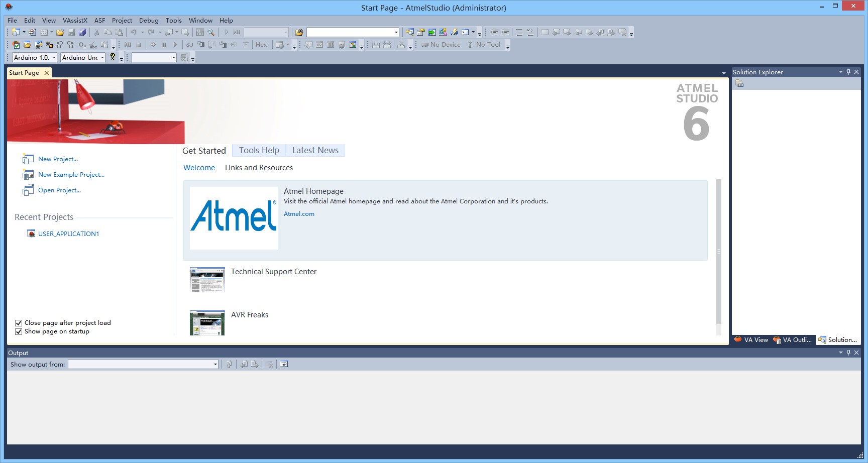Open the Debug menu
868x463 pixels.
[149, 21]
